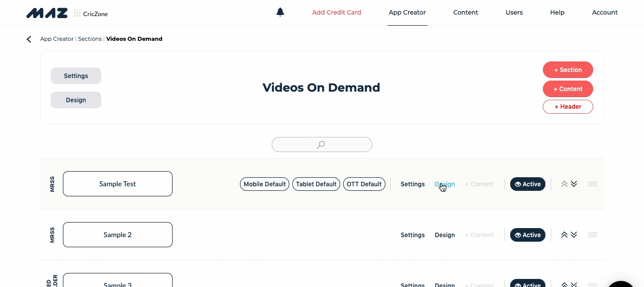Click + Content in Sample Test row
The height and width of the screenshot is (287, 644).
point(479,184)
